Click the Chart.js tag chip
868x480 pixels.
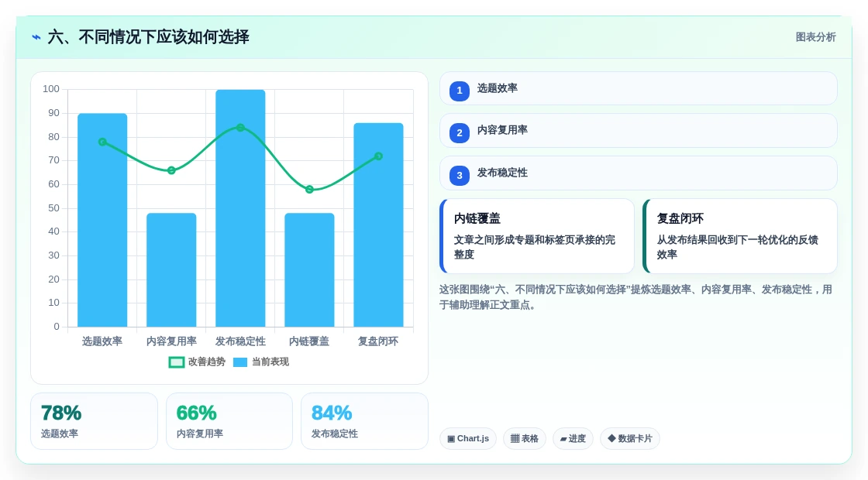click(x=468, y=438)
